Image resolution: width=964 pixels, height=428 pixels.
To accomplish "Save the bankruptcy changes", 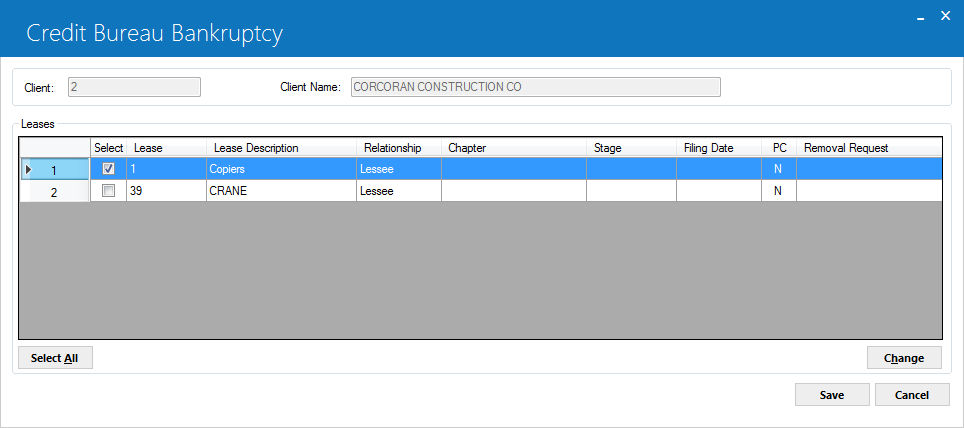I will [x=832, y=395].
